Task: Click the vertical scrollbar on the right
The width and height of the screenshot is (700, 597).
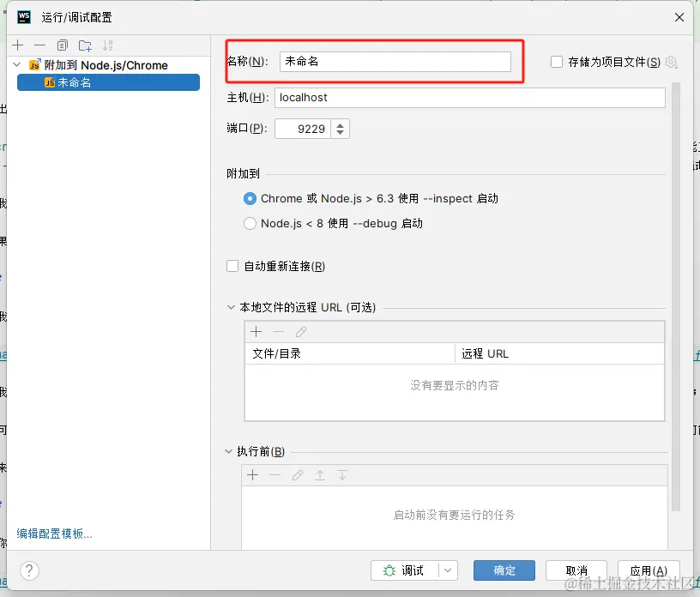Action: (x=675, y=296)
